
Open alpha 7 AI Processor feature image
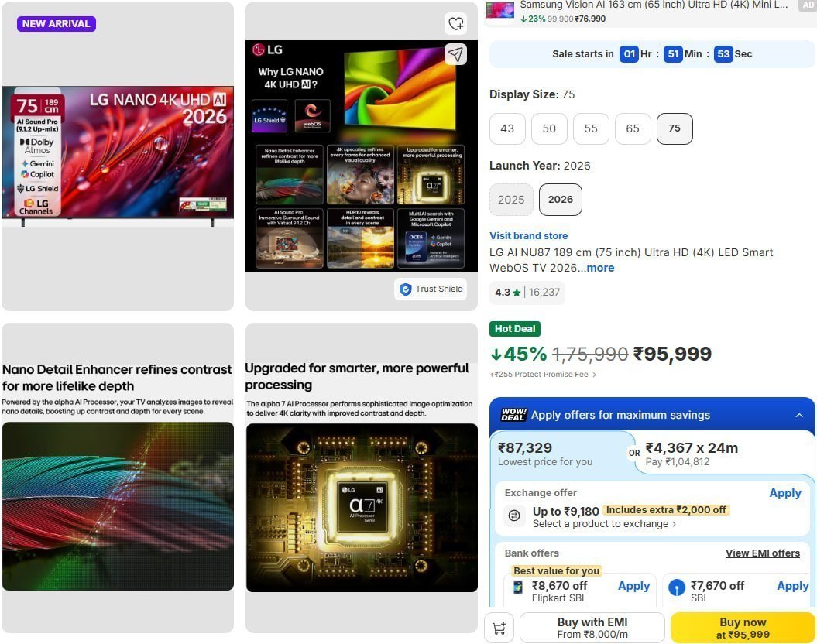(362, 478)
